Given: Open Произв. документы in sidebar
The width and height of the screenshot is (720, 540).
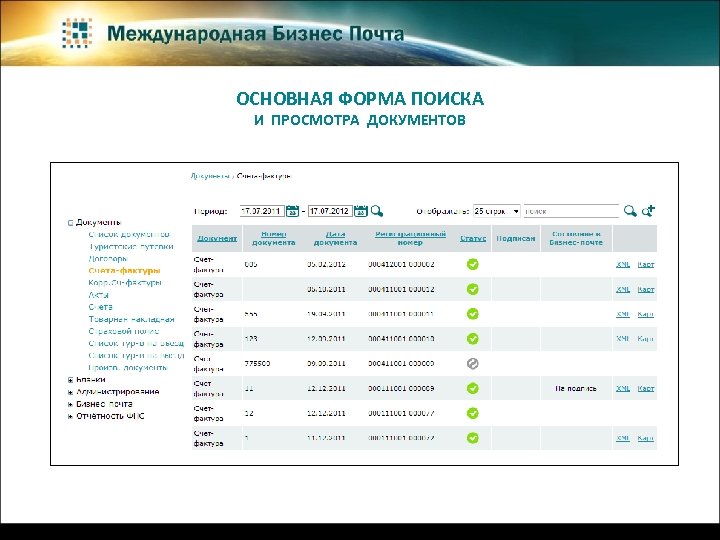Looking at the screenshot, I should [x=128, y=367].
